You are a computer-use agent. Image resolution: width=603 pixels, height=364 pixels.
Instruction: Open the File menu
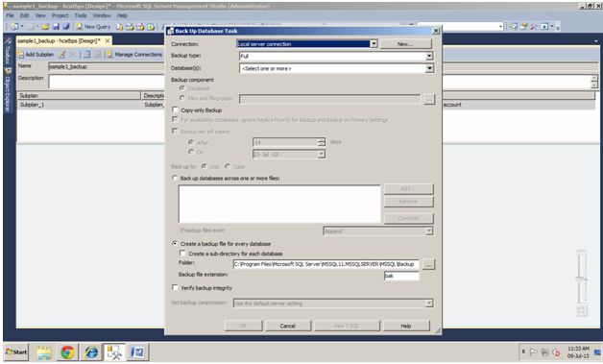10,15
